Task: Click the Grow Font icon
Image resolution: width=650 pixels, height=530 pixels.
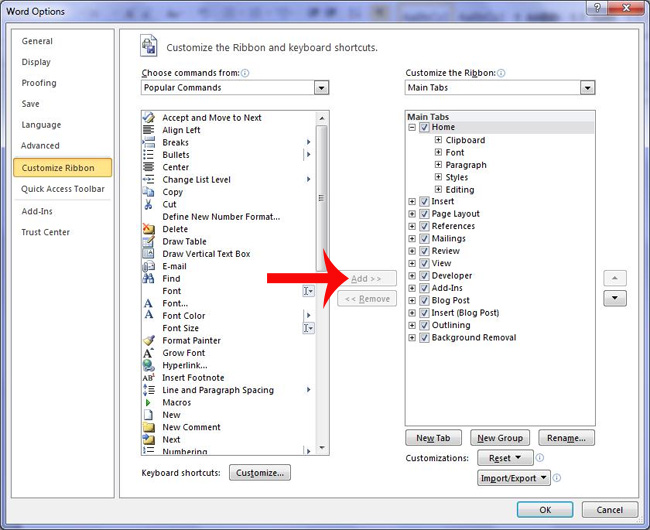Action: [148, 353]
